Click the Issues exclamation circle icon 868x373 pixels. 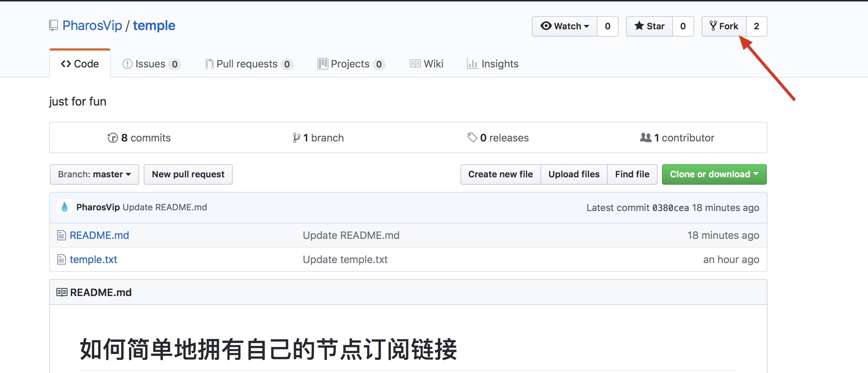tap(127, 64)
